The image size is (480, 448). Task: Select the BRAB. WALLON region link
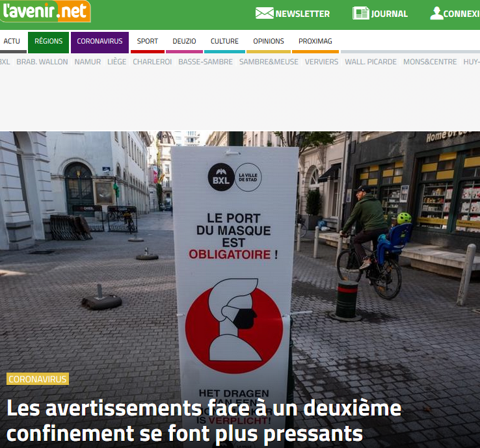tap(42, 62)
